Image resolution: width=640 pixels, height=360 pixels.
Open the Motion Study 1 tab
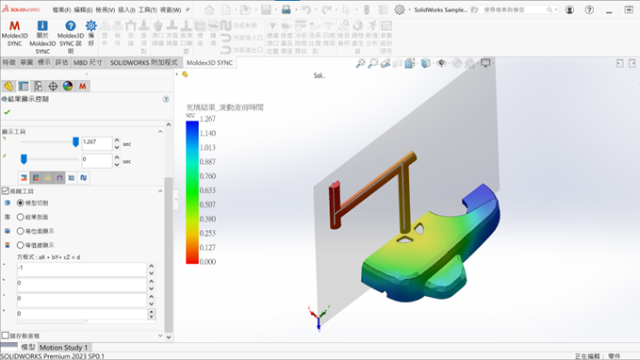coord(64,347)
